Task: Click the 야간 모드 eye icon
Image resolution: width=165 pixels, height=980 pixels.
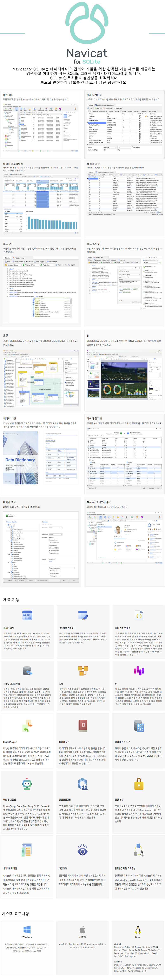Action: pyautogui.click(x=82, y=850)
